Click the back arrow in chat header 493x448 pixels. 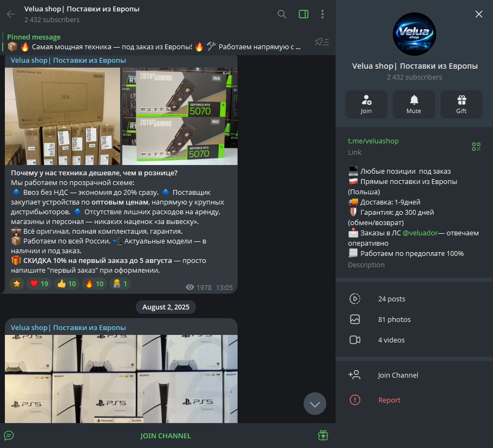(11, 14)
